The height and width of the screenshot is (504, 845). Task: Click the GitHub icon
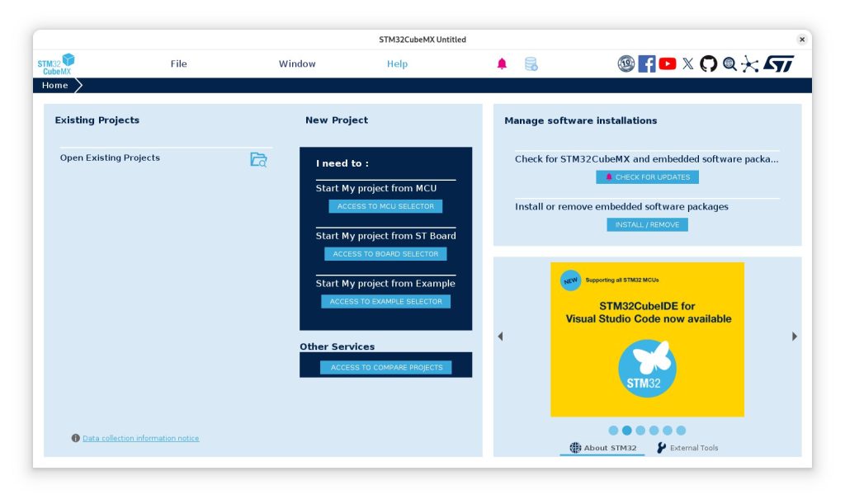pos(708,64)
